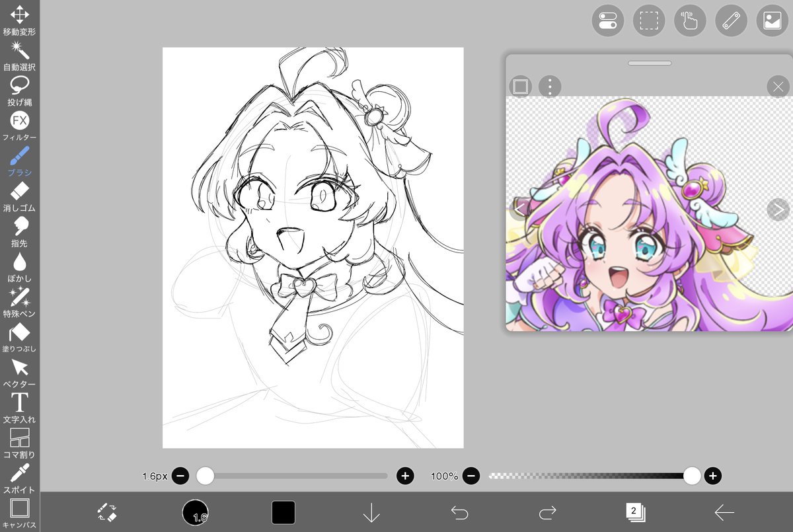This screenshot has width=793, height=532.
Task: Open reference window three-dot menu
Action: pyautogui.click(x=550, y=86)
